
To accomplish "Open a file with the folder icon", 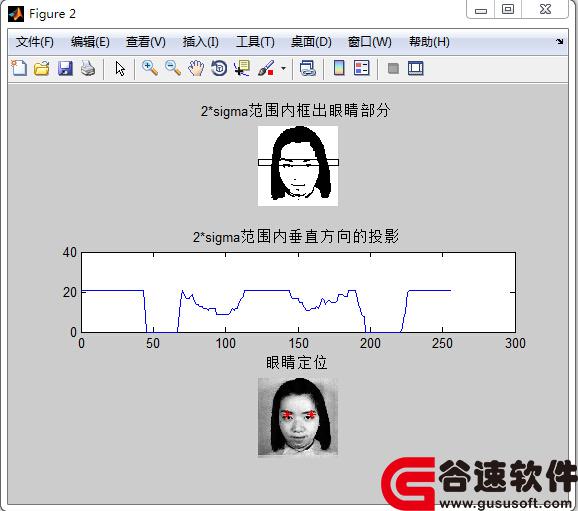I will [x=42, y=69].
